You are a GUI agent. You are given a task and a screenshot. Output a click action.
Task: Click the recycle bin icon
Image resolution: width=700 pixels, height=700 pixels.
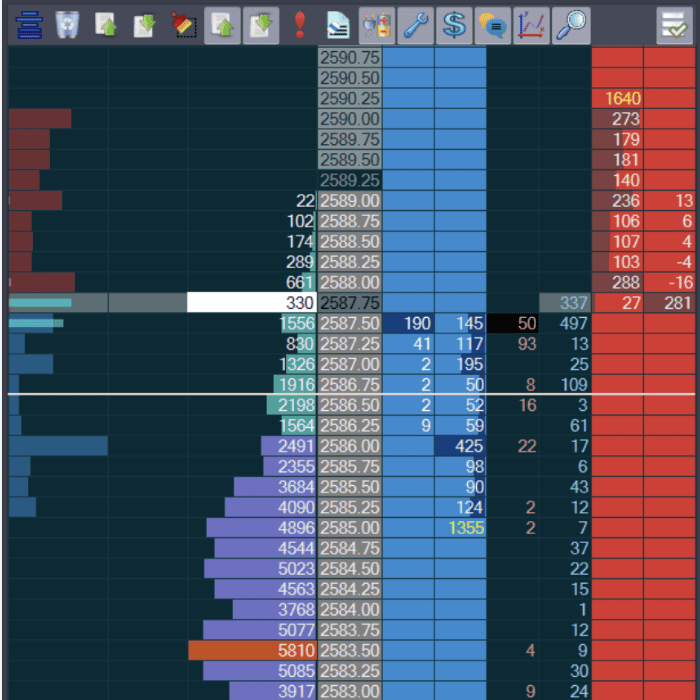tap(66, 25)
